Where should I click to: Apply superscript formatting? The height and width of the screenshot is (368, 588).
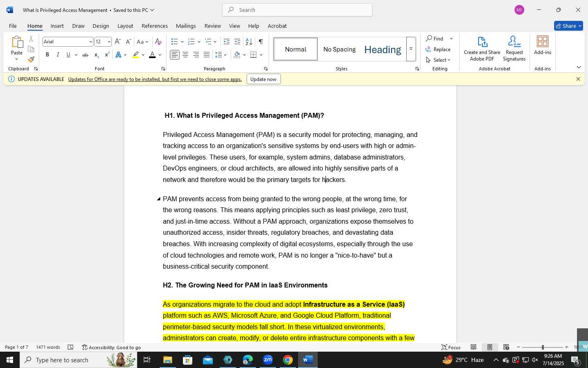[x=107, y=55]
